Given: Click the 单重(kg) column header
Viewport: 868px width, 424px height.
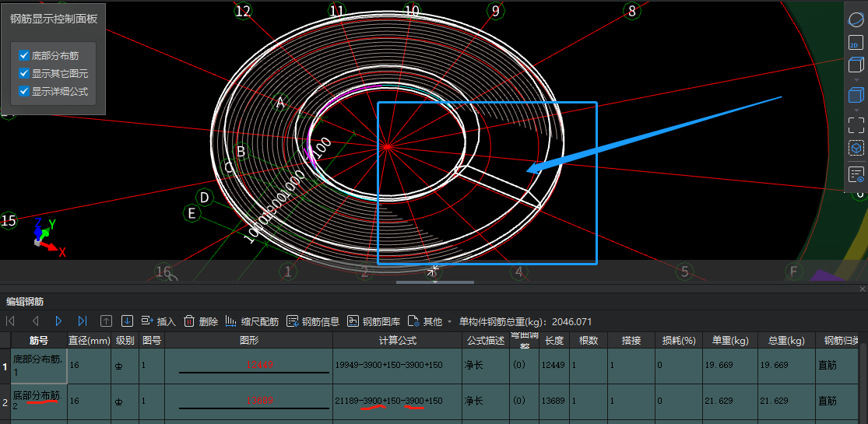Looking at the screenshot, I should [730, 341].
